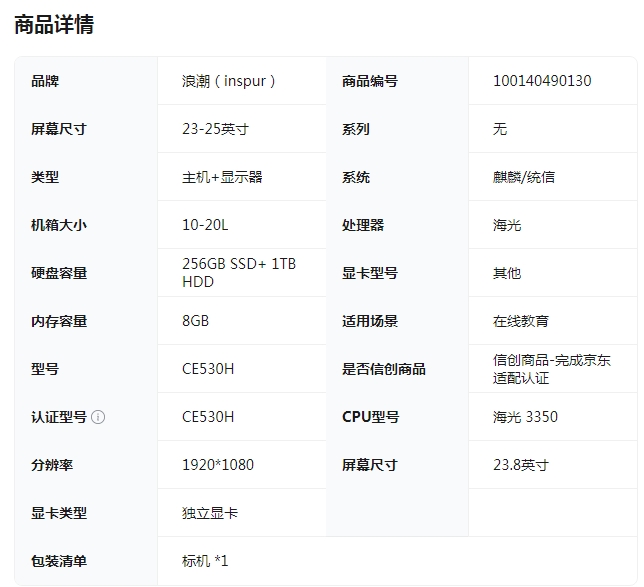
Task: Select value 10-20L
Action: [205, 225]
